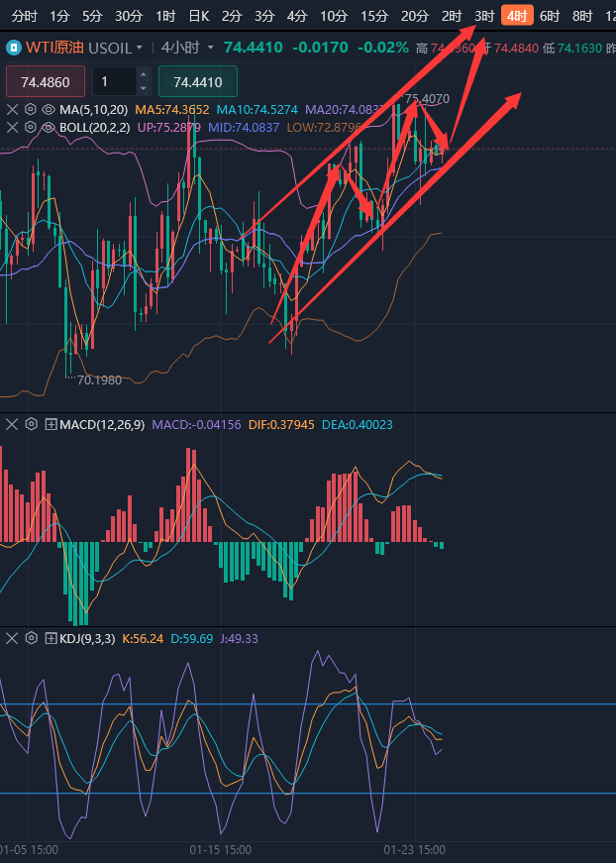The image size is (616, 863).
Task: Click the MA(5,10,20) indicator label
Action: 95,110
